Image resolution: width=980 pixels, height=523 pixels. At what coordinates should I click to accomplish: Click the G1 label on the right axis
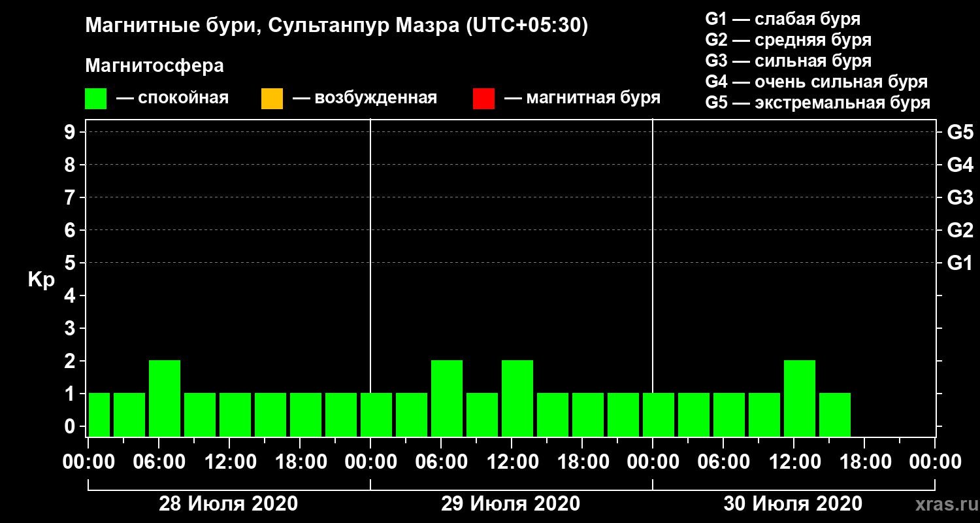click(x=960, y=263)
